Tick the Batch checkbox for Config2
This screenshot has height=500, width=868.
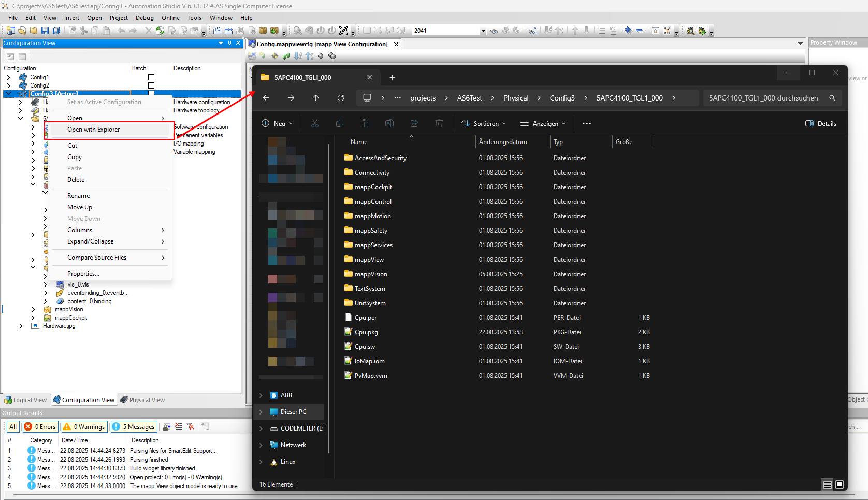click(151, 85)
